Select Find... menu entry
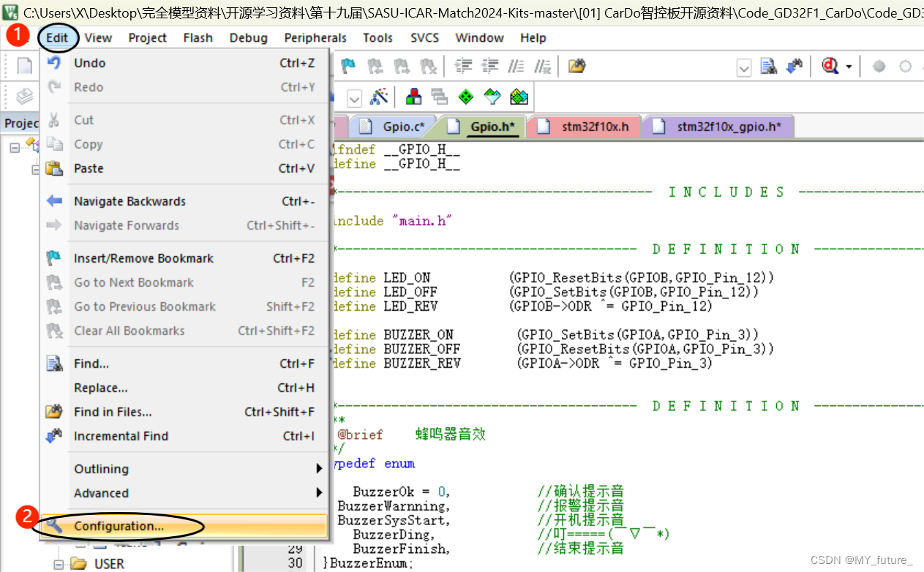Image resolution: width=924 pixels, height=572 pixels. click(x=183, y=364)
